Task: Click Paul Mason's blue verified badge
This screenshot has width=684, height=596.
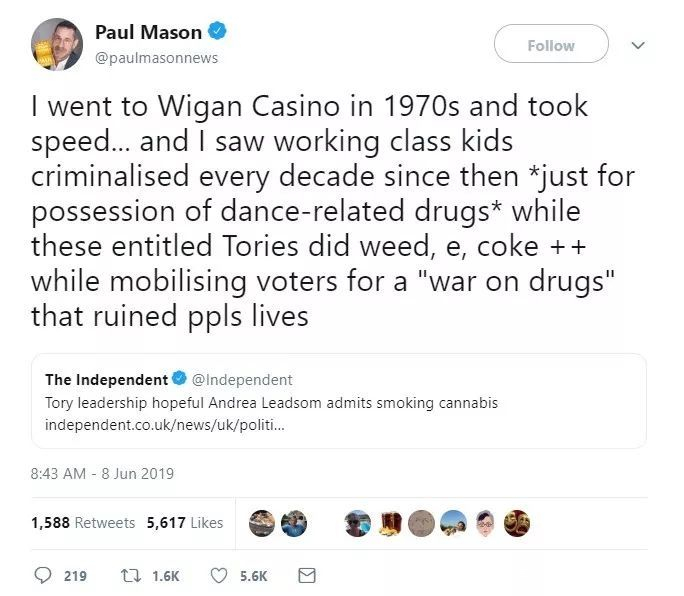Action: 217,32
